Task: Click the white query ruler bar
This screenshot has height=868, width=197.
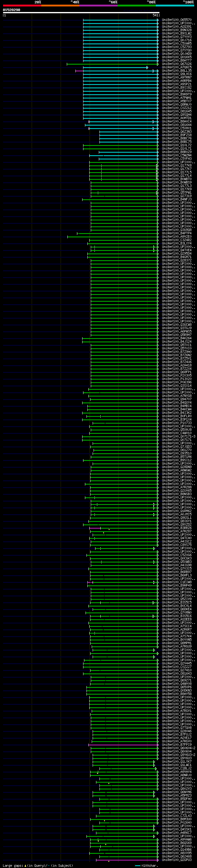Action: pyautogui.click(x=81, y=12)
